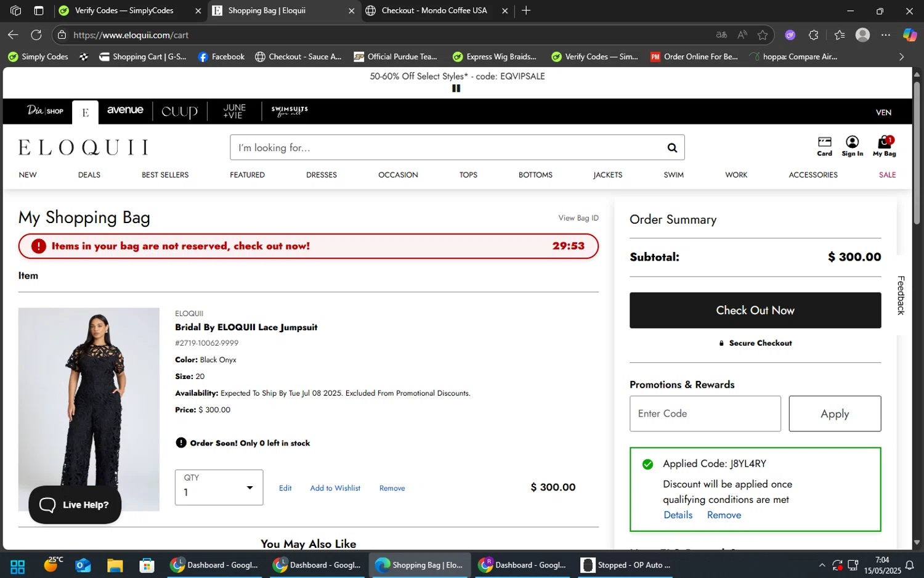Viewport: 924px width, 578px height.
Task: Remove the jumpsuit from bag
Action: pos(392,488)
